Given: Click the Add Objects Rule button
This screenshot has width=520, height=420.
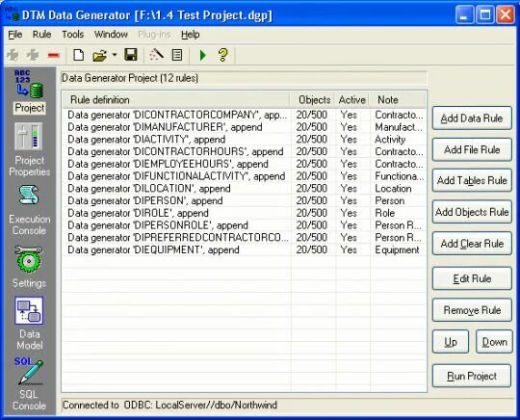Looking at the screenshot, I should point(472,212).
